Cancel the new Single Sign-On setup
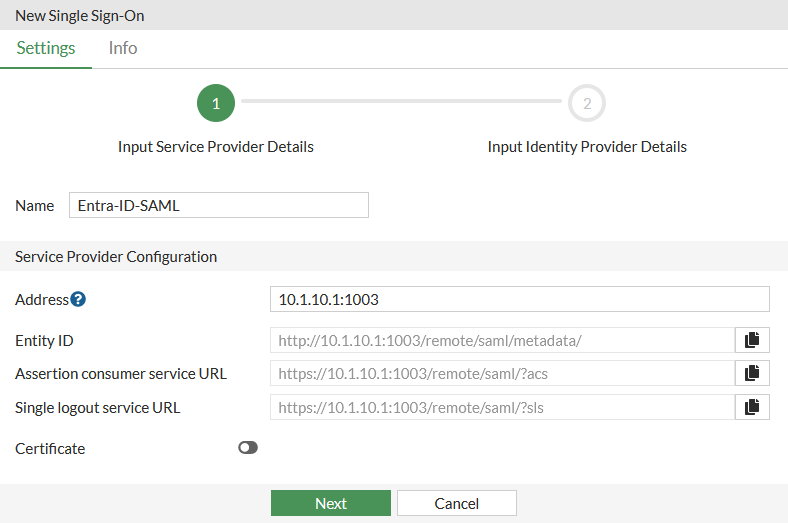The image size is (788, 523). [456, 503]
